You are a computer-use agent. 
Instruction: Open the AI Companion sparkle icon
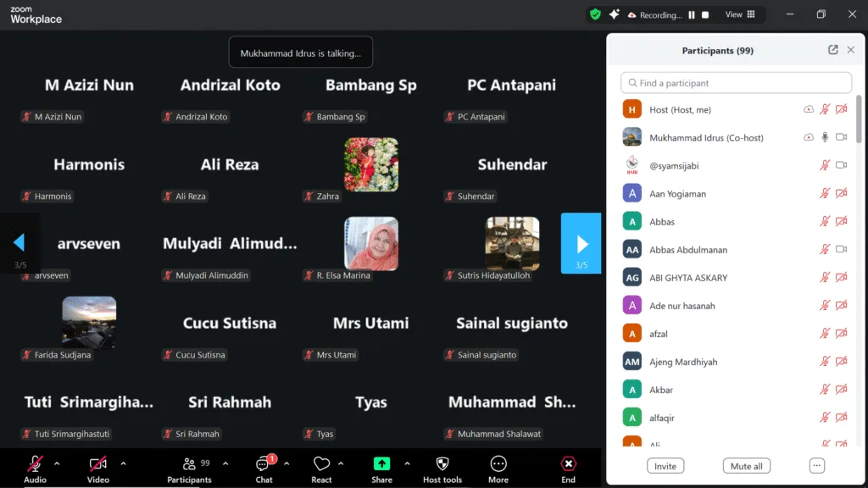click(615, 14)
